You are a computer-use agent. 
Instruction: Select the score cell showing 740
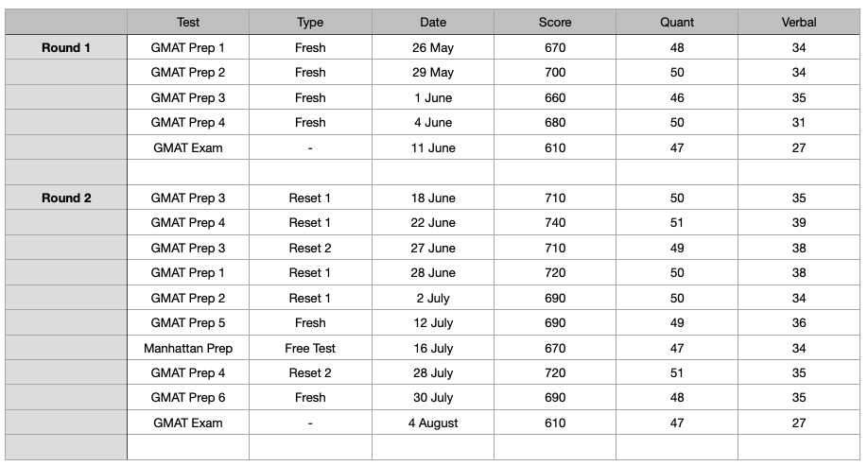[555, 223]
